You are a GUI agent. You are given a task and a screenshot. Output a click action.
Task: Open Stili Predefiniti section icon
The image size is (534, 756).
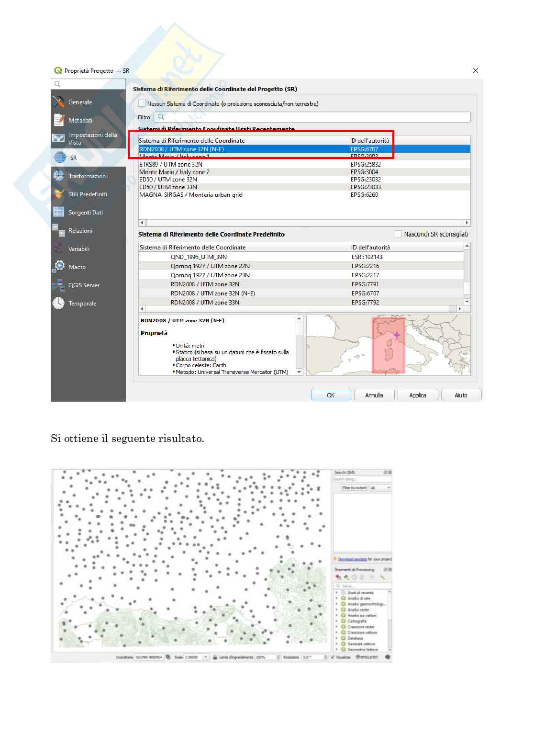59,194
